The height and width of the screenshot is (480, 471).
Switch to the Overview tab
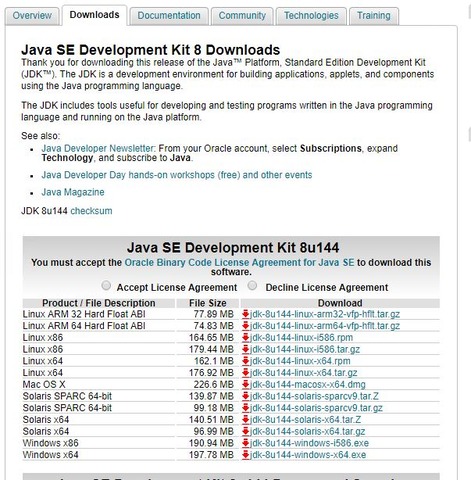pyautogui.click(x=32, y=16)
